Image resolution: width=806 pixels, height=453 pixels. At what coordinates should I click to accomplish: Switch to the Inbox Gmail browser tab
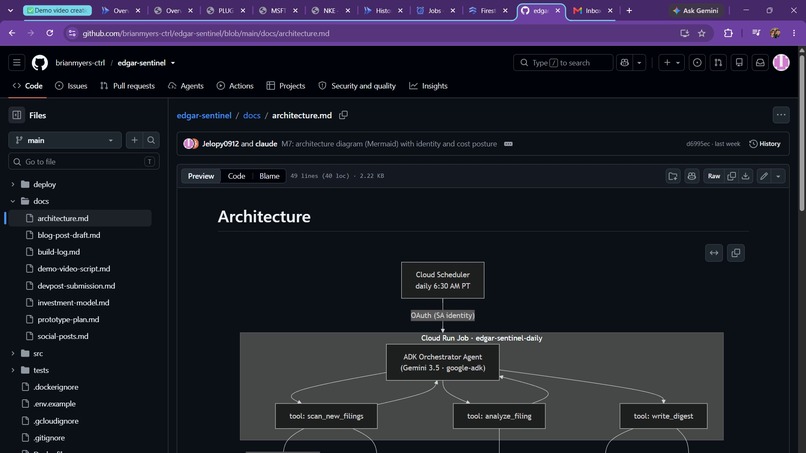pos(592,10)
